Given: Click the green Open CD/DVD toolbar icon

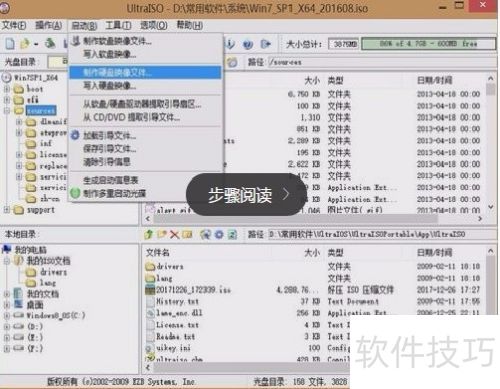Looking at the screenshot, I should click(50, 43).
